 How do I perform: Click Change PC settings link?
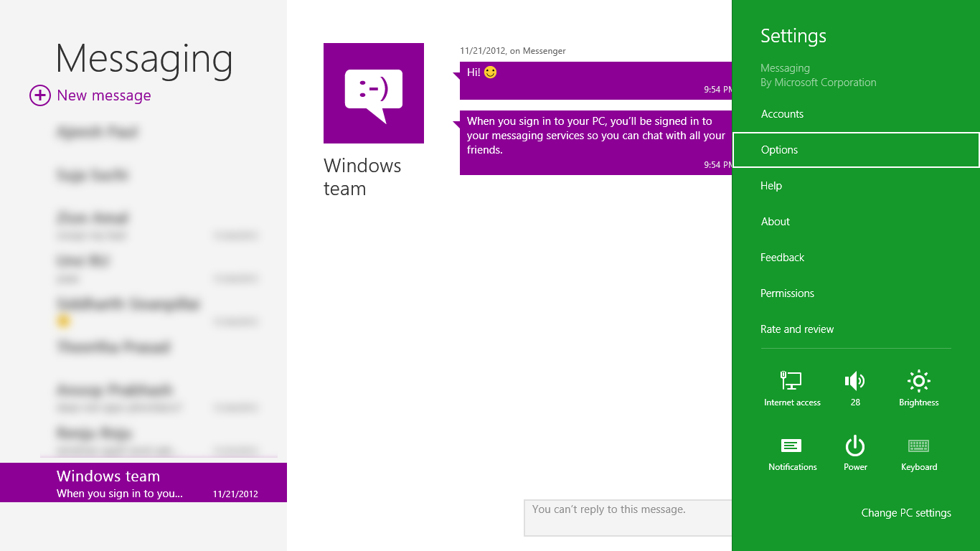coord(906,513)
